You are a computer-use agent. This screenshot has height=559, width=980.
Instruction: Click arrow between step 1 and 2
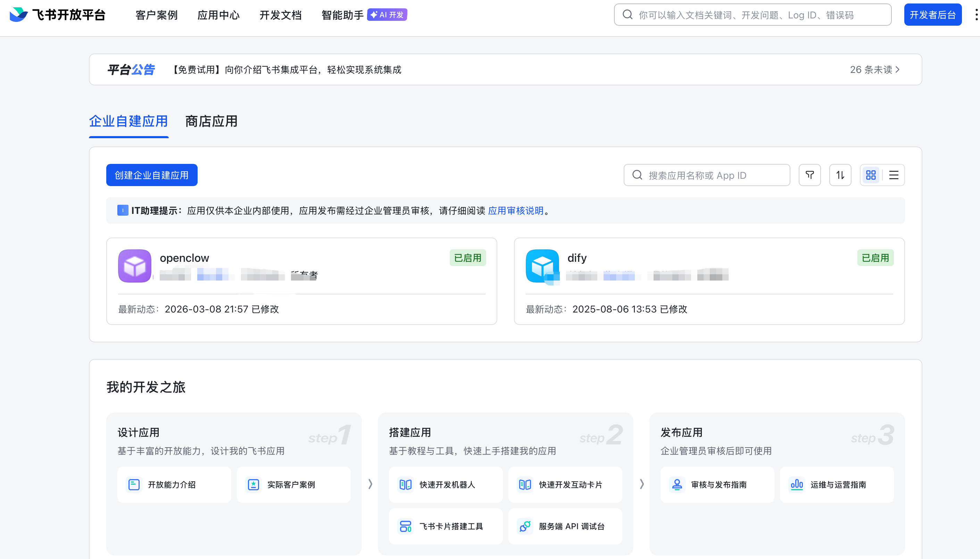pyautogui.click(x=370, y=484)
